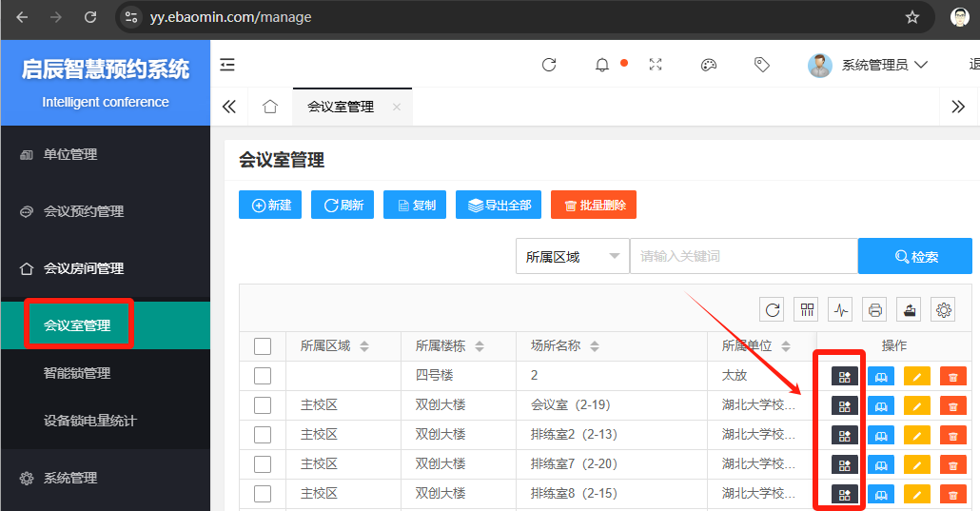Switch to the 会议室管理 page tab

click(341, 107)
